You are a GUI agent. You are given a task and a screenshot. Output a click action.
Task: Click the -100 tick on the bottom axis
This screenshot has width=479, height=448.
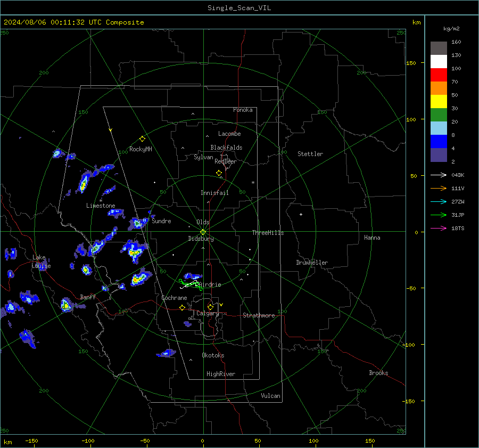pos(88,441)
